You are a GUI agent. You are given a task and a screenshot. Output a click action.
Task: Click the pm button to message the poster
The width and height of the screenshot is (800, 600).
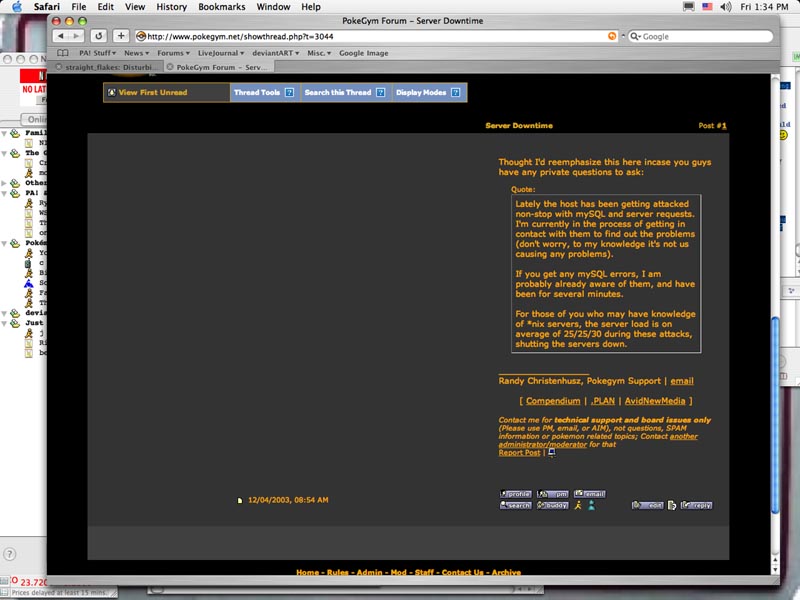click(x=552, y=493)
